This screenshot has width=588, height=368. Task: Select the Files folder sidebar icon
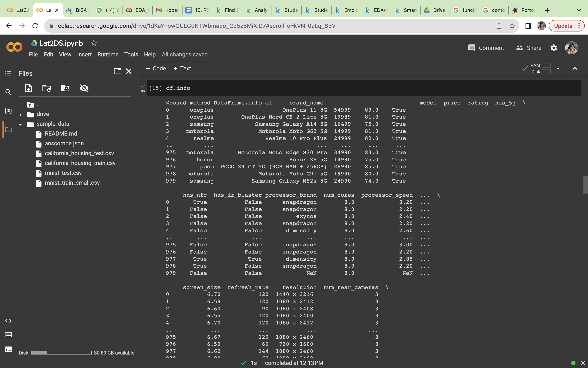pos(8,129)
